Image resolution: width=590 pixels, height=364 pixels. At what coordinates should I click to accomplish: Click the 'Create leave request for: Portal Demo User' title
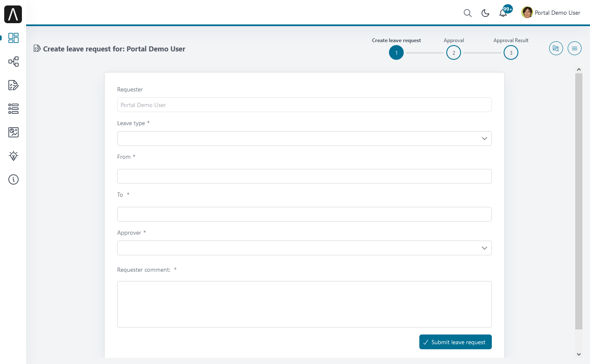click(x=114, y=49)
